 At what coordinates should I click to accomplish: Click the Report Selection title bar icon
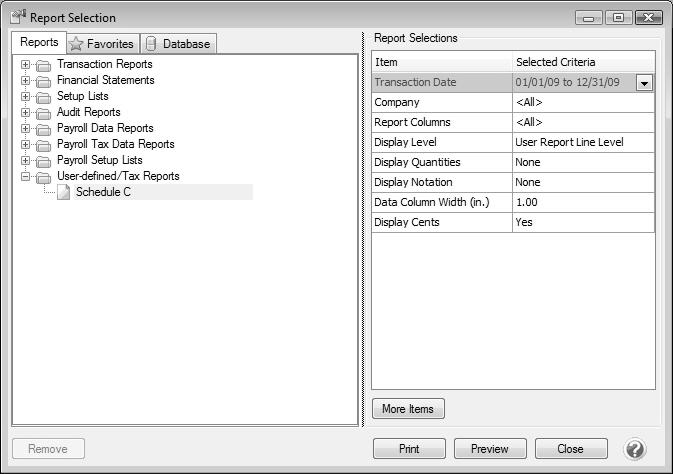pyautogui.click(x=18, y=17)
